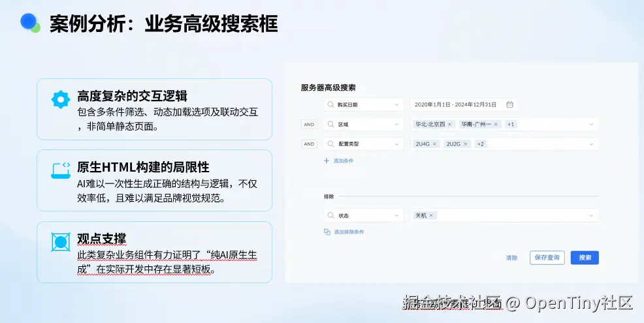Click the paragraph starting 此类复杂业务组件
Image resolution: width=644 pixels, height=323 pixels.
(x=167, y=262)
